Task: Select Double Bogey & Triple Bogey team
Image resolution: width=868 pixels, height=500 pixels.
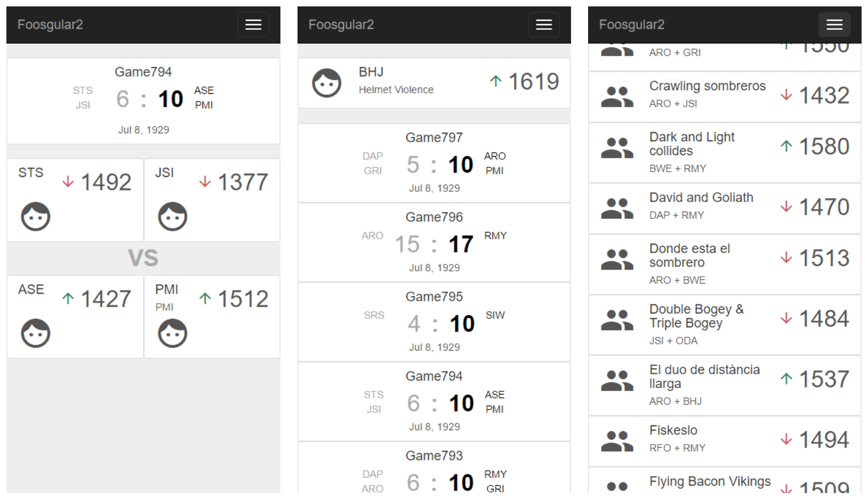Action: 725,325
